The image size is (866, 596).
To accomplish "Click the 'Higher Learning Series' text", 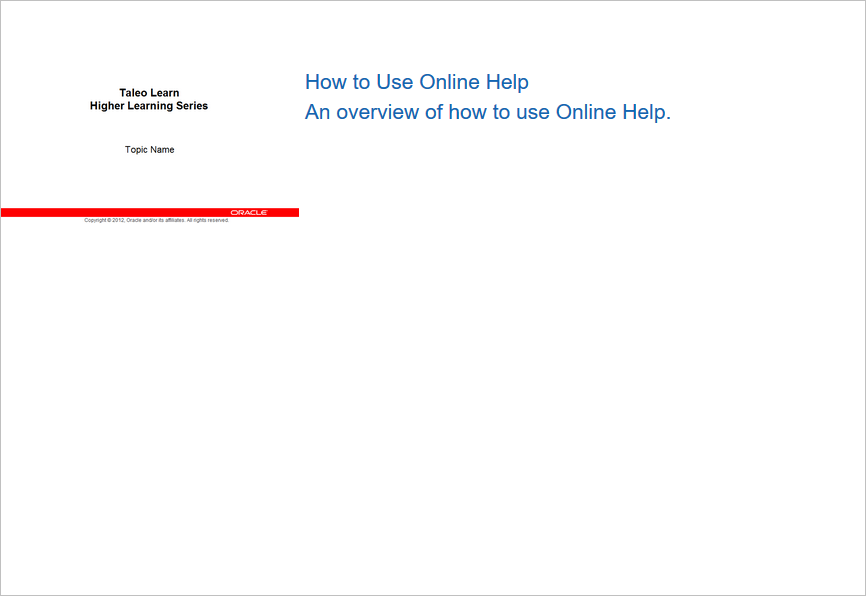I will coord(149,106).
